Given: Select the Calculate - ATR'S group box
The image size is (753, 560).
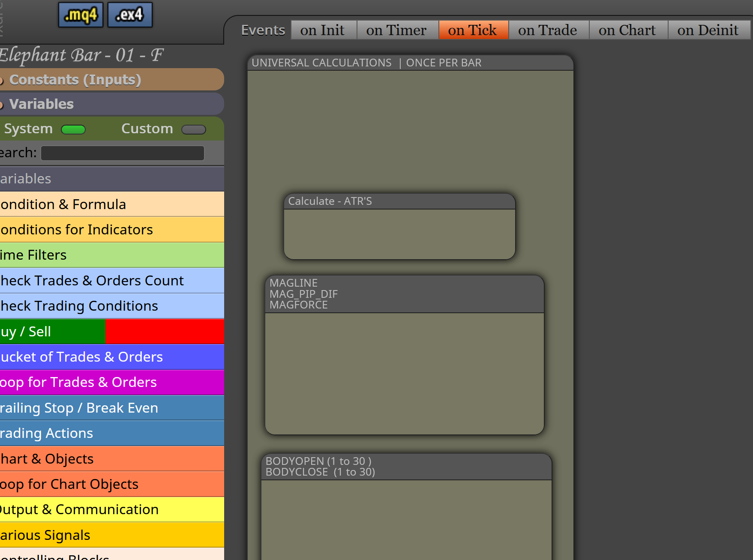Looking at the screenshot, I should click(399, 226).
